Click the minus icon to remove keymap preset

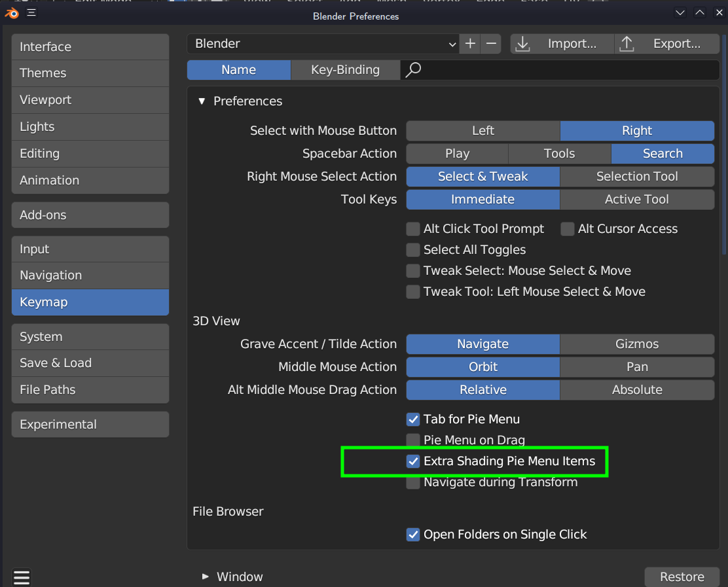(491, 44)
